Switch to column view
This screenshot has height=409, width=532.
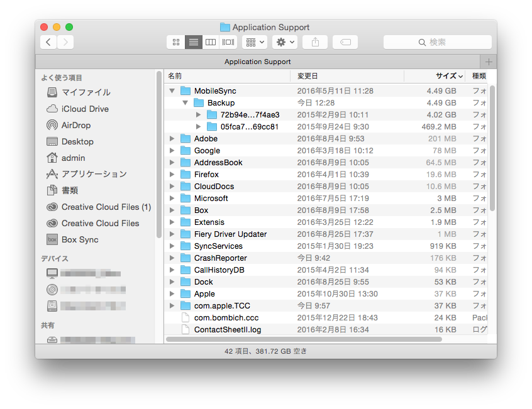pos(211,42)
